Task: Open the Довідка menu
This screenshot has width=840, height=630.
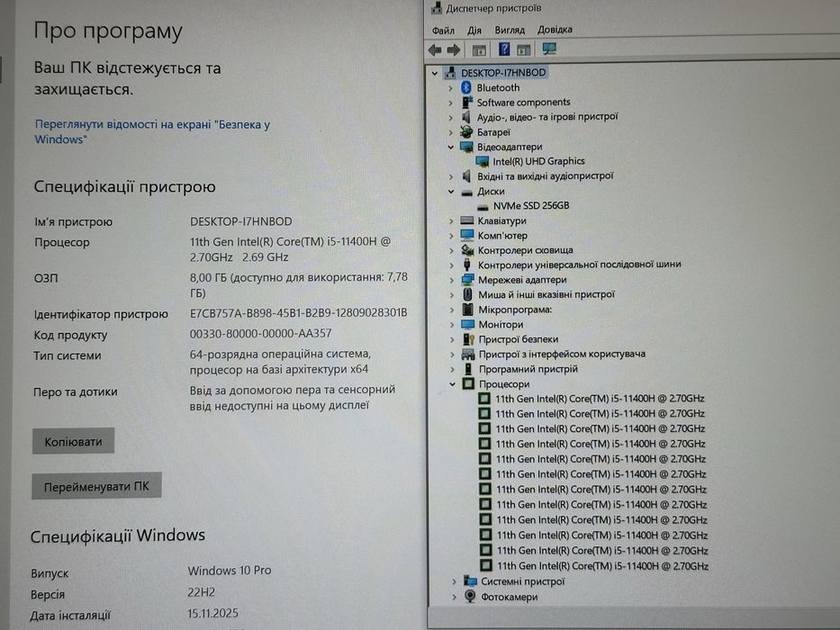Action: 555,30
